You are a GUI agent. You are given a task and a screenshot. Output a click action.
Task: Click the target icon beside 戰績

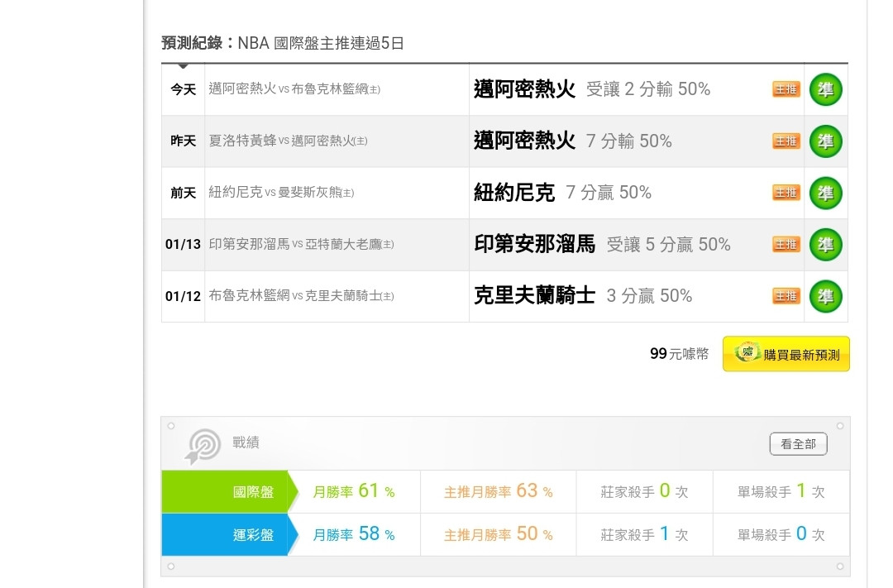pos(203,446)
